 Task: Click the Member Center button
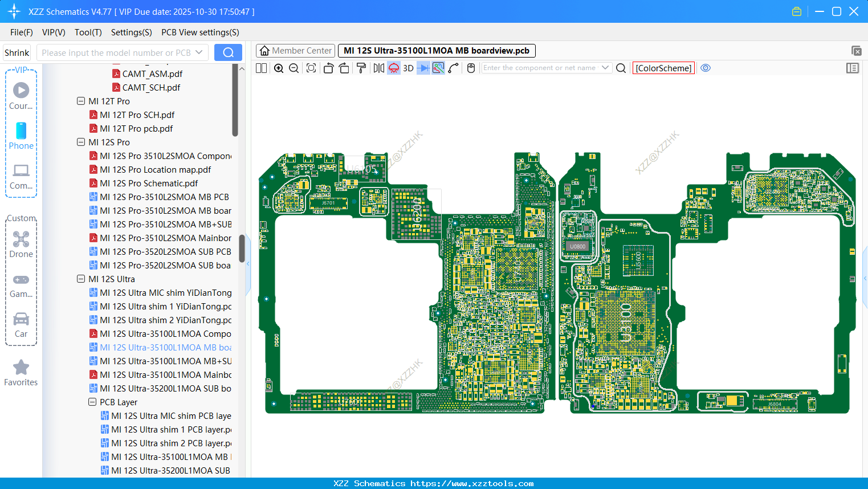[295, 50]
